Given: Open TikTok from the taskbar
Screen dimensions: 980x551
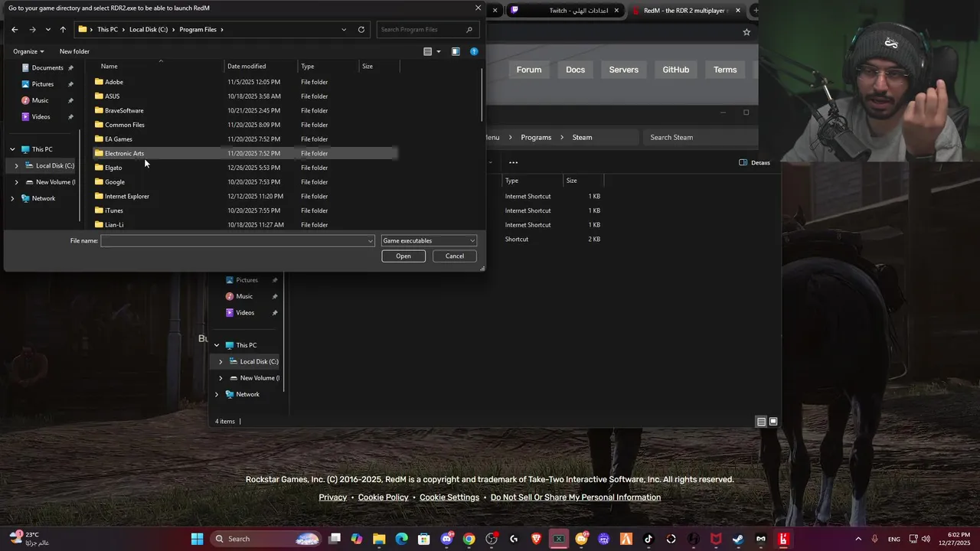Looking at the screenshot, I should point(648,539).
